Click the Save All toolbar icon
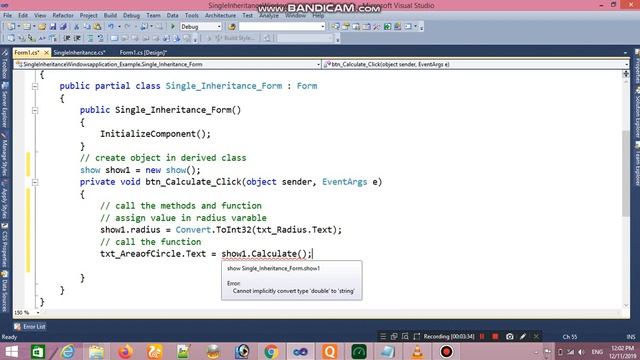Image resolution: width=640 pixels, height=360 pixels. 63,27
